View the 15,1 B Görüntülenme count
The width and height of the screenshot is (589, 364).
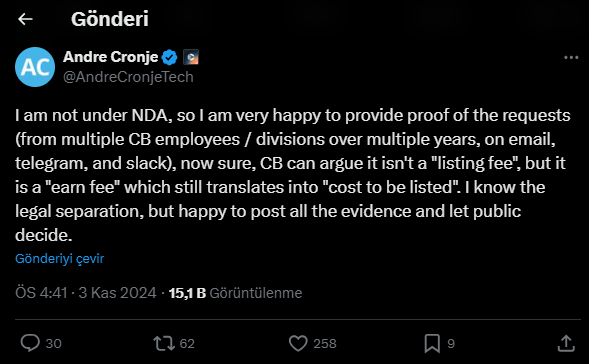point(235,293)
